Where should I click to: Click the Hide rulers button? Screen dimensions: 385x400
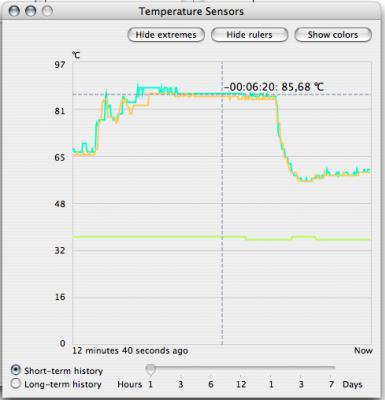click(x=249, y=35)
